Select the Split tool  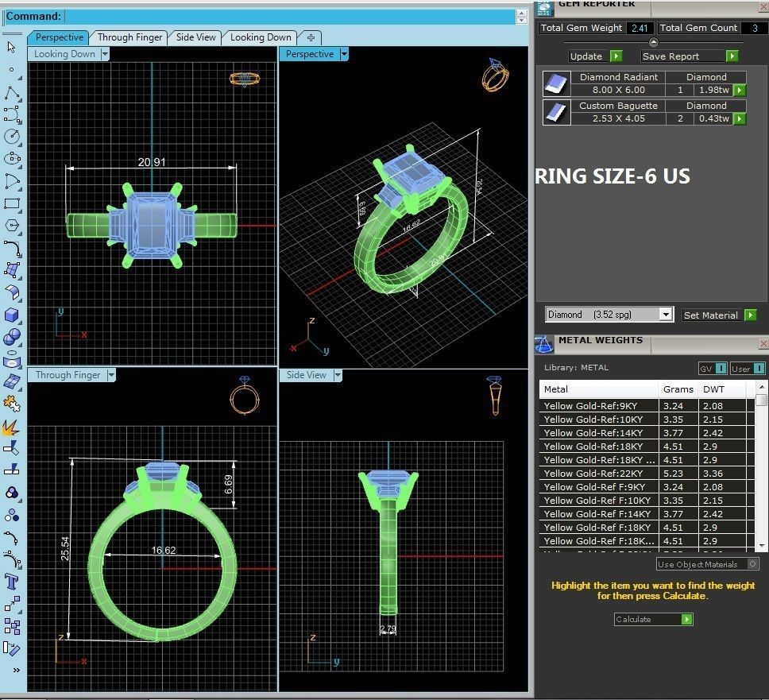coord(12,470)
